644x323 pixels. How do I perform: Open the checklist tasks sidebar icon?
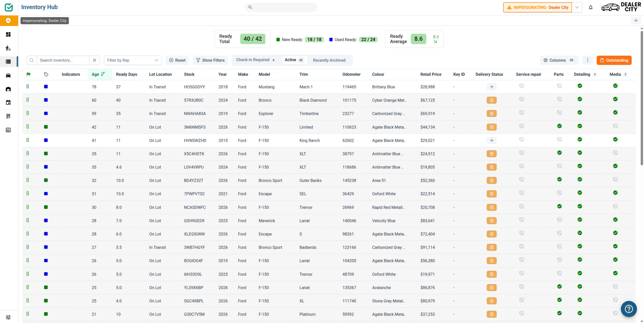[8, 116]
